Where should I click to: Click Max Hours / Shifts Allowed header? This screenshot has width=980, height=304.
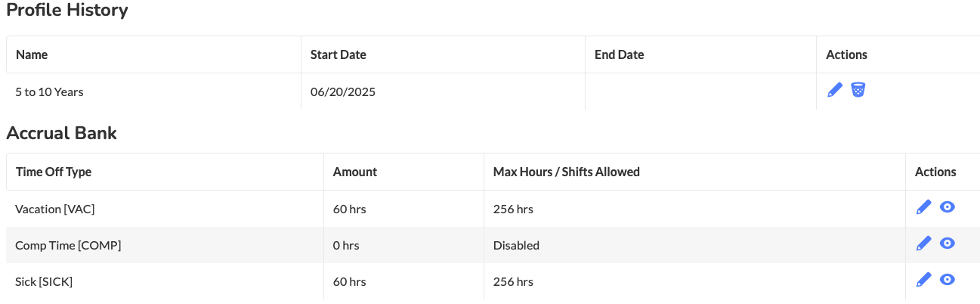[x=567, y=172]
